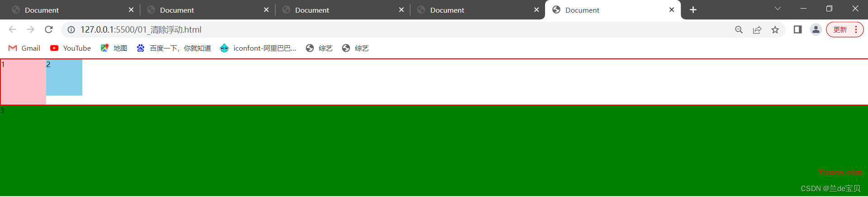Open the 地图 maps bookmark

pyautogui.click(x=114, y=48)
